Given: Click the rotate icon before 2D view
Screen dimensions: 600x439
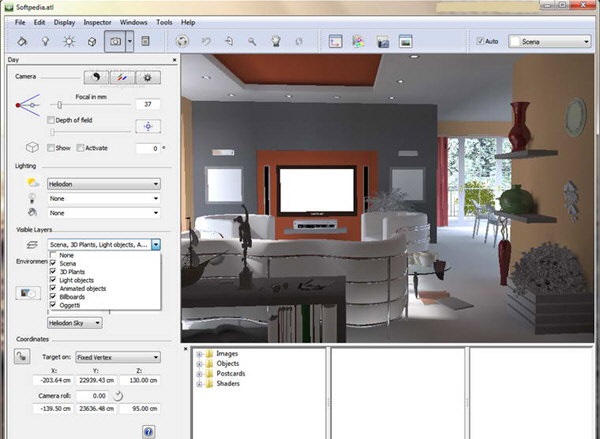Looking at the screenshot, I should coord(299,41).
